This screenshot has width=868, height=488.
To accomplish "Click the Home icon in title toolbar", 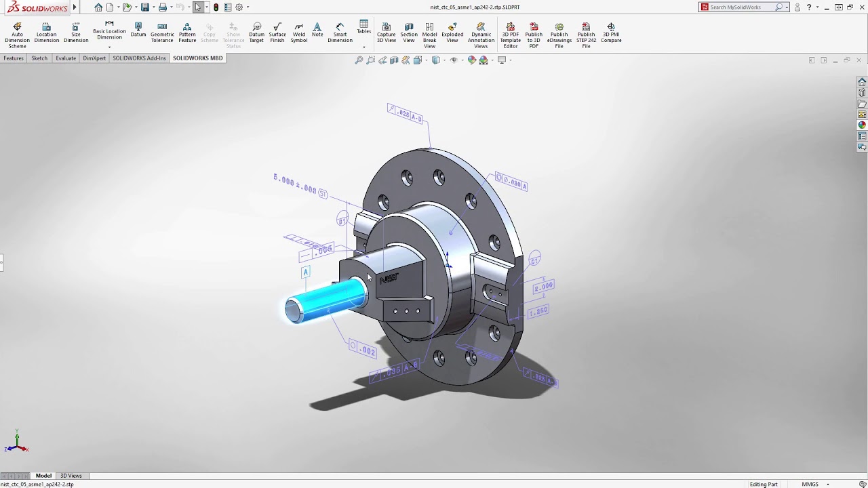I will (x=98, y=7).
